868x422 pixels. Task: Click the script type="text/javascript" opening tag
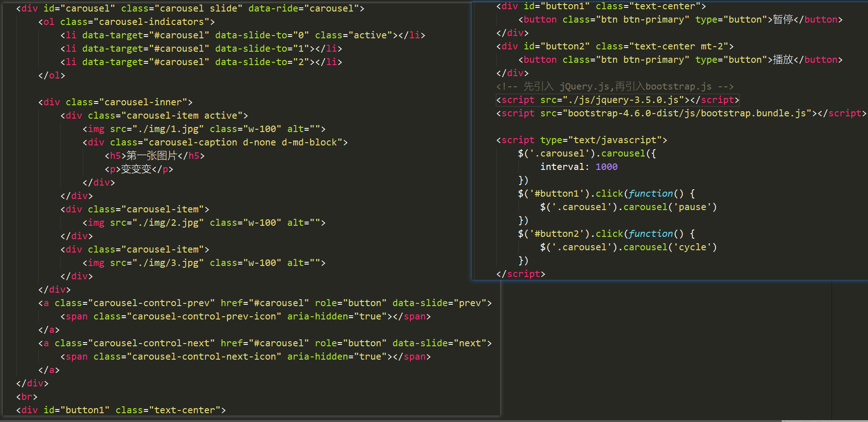click(582, 140)
